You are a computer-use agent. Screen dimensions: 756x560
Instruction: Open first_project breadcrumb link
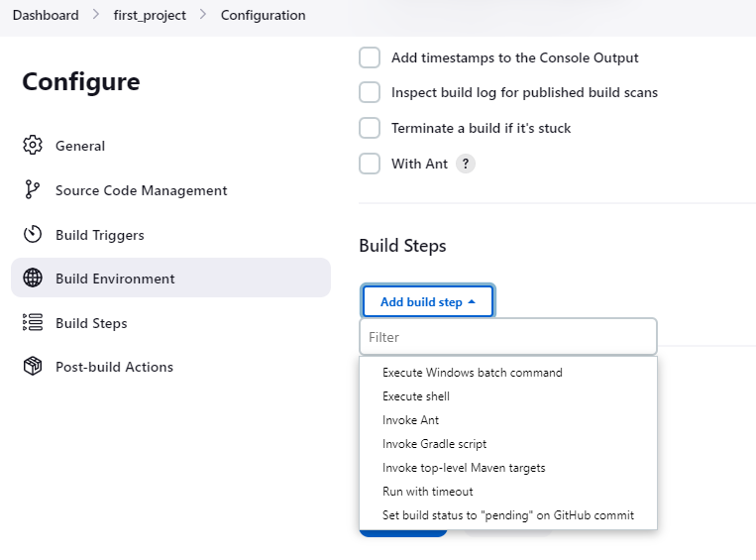pos(150,16)
